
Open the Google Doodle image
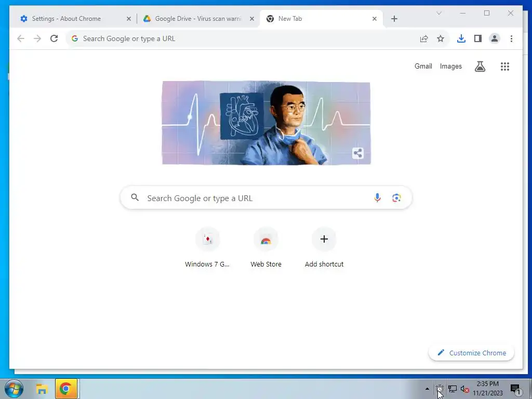click(x=266, y=123)
